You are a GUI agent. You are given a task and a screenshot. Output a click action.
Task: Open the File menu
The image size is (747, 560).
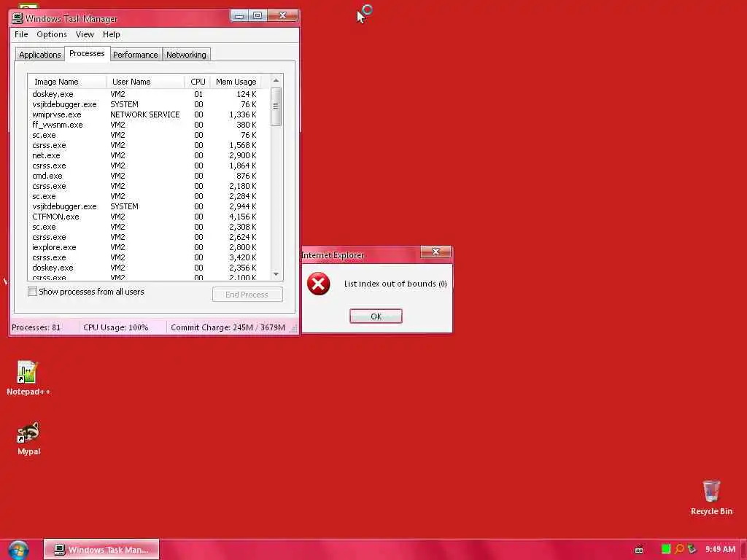tap(21, 34)
